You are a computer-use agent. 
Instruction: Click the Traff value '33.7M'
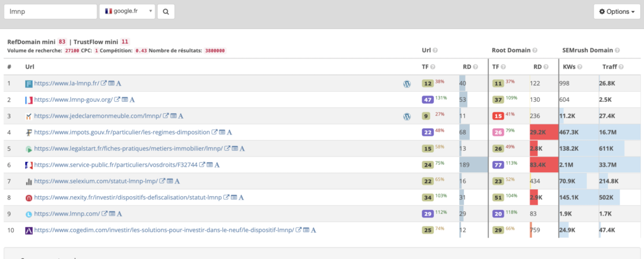[x=608, y=165]
